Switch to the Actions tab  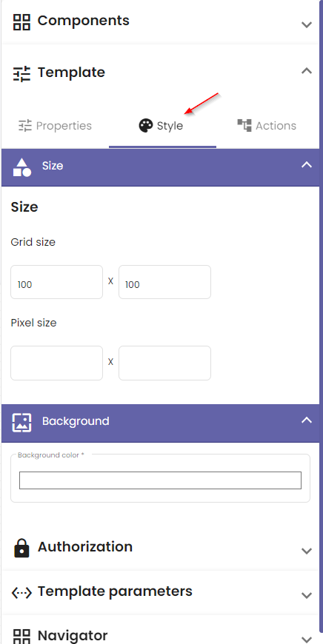pyautogui.click(x=267, y=126)
